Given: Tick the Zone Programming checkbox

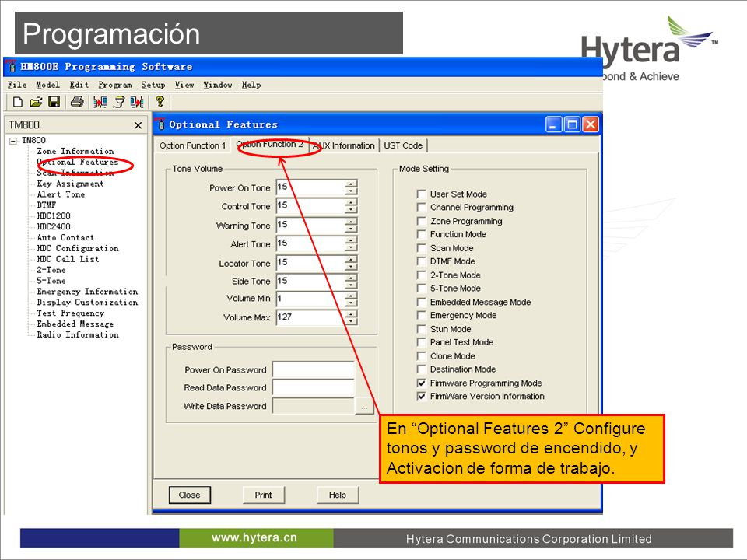Looking at the screenshot, I should [421, 221].
